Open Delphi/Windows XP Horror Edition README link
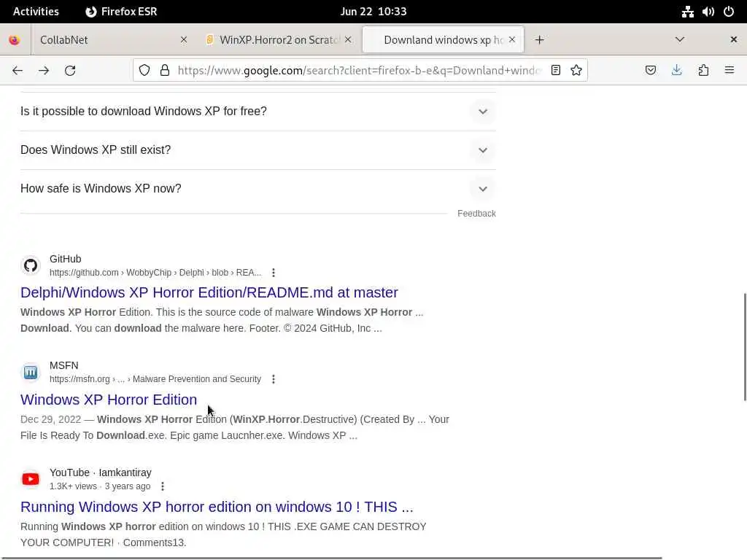The height and width of the screenshot is (560, 747). pyautogui.click(x=209, y=293)
